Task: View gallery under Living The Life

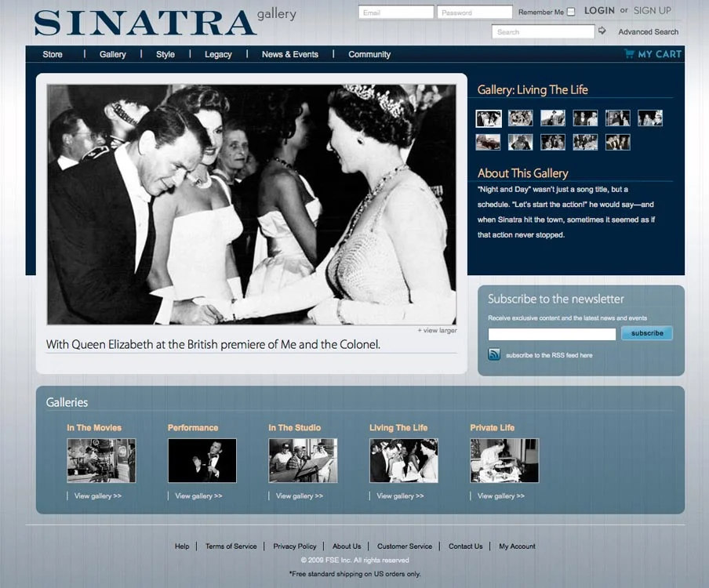Action: 400,495
